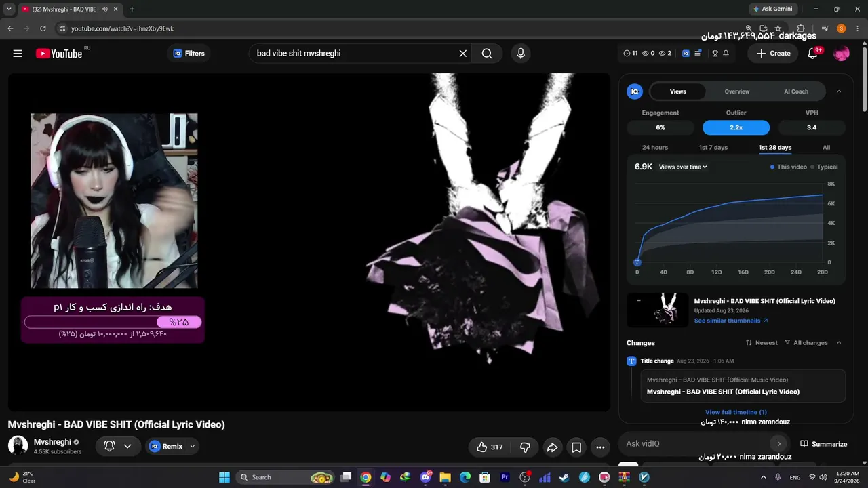Click the voice search microphone icon
The image size is (868, 488).
coord(521,54)
